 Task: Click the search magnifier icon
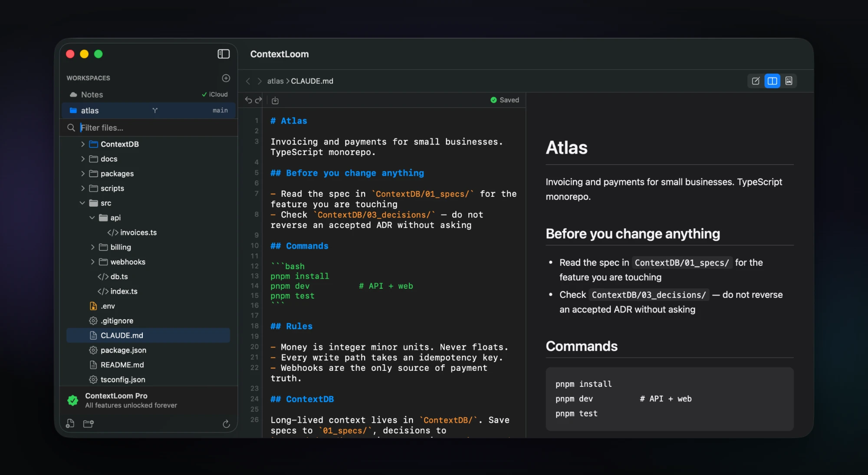pos(71,128)
